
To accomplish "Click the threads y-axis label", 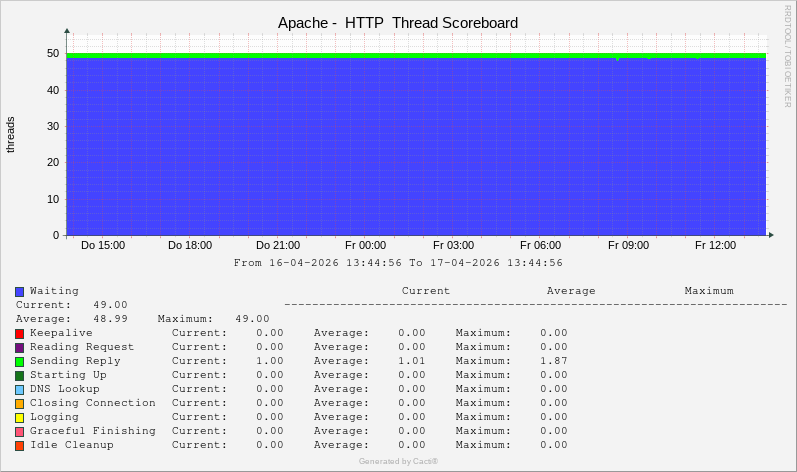I will pos(11,135).
